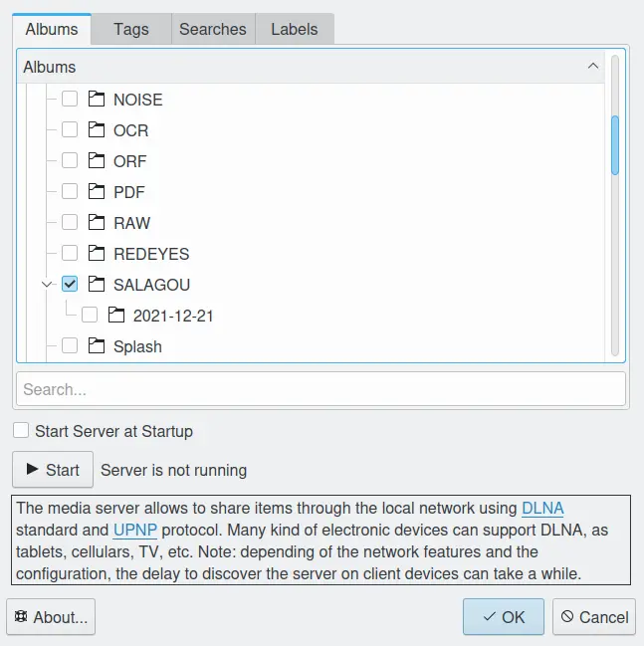Image resolution: width=644 pixels, height=646 pixels.
Task: Click the Albums header sort chevron
Action: (593, 66)
